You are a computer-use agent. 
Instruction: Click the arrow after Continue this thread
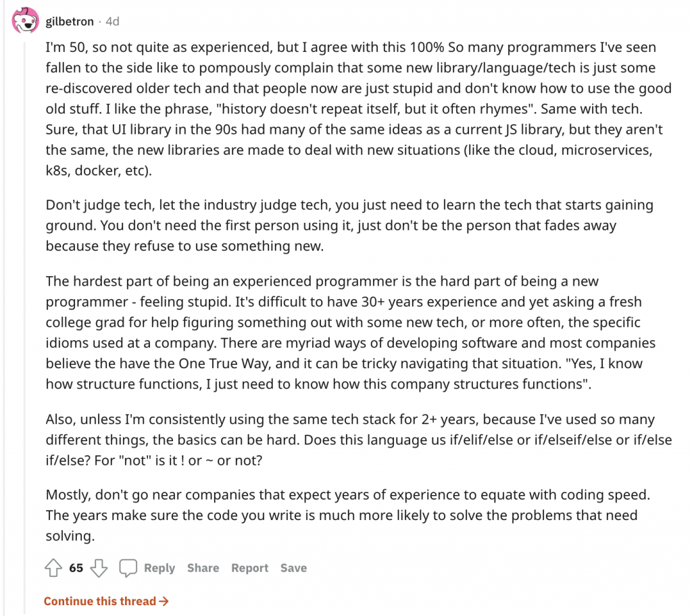164,601
